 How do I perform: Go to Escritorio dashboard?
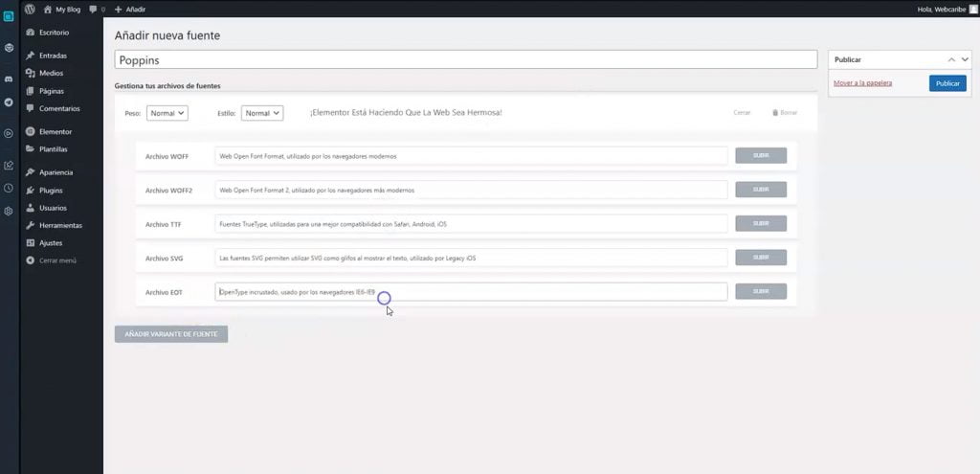coord(54,33)
